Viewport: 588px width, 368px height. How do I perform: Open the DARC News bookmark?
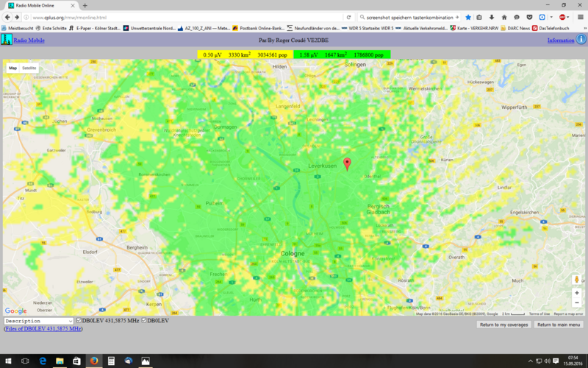pyautogui.click(x=515, y=28)
